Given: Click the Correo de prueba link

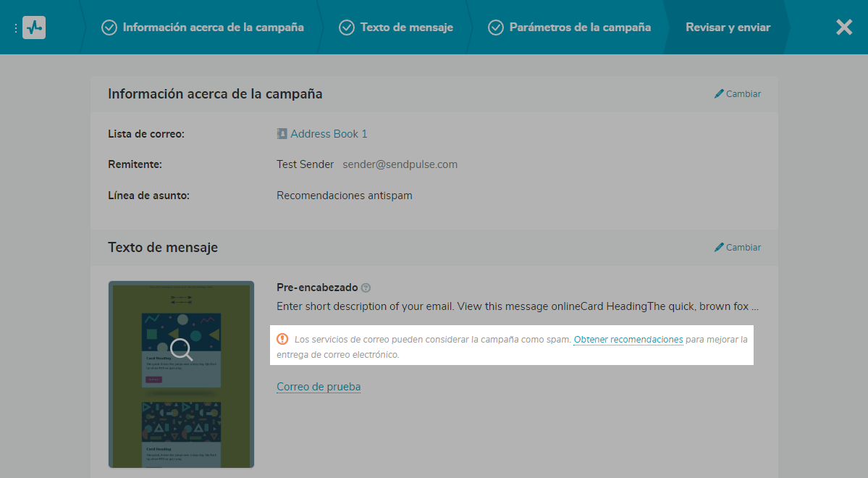Looking at the screenshot, I should pos(319,387).
